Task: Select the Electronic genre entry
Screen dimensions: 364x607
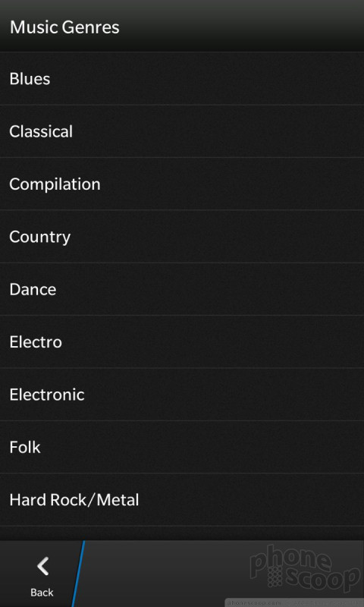Action: click(182, 395)
